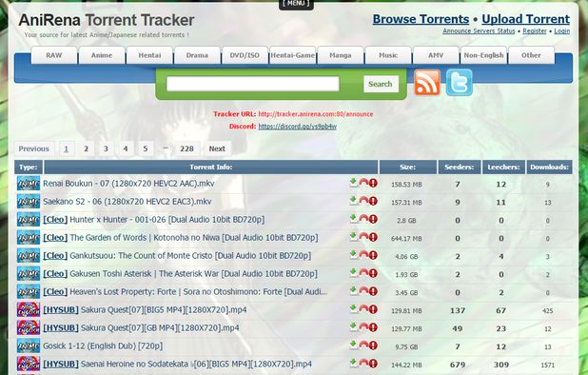
Task: Open the RAW category tab
Action: pyautogui.click(x=54, y=55)
